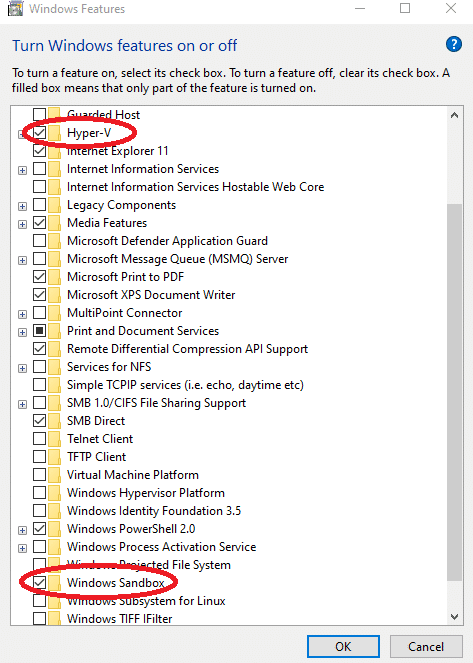
Task: Click the blue help question mark icon
Action: (454, 44)
